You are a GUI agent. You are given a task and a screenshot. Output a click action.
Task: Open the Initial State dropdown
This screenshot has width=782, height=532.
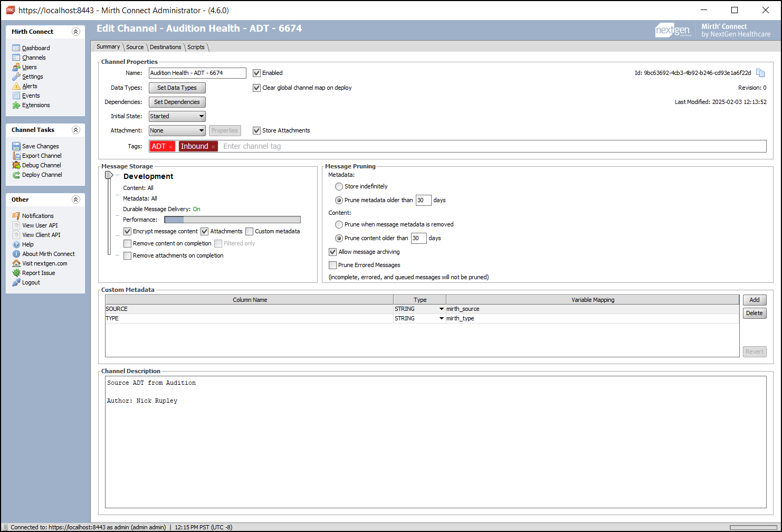click(x=177, y=116)
